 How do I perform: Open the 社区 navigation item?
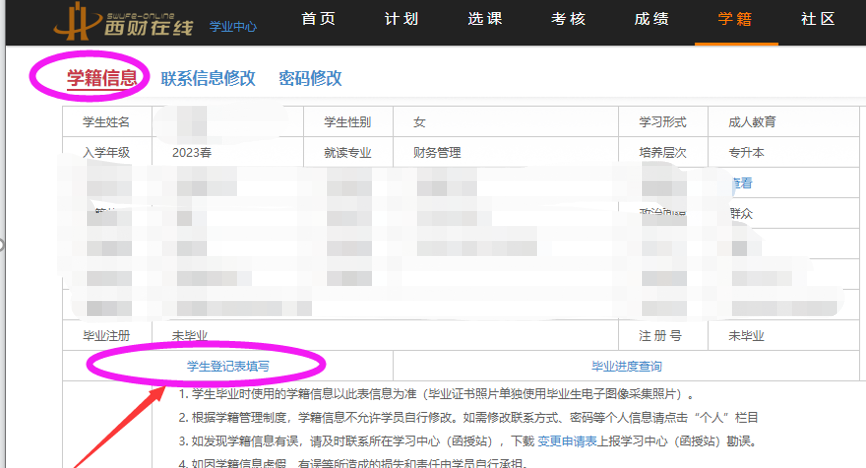point(818,20)
